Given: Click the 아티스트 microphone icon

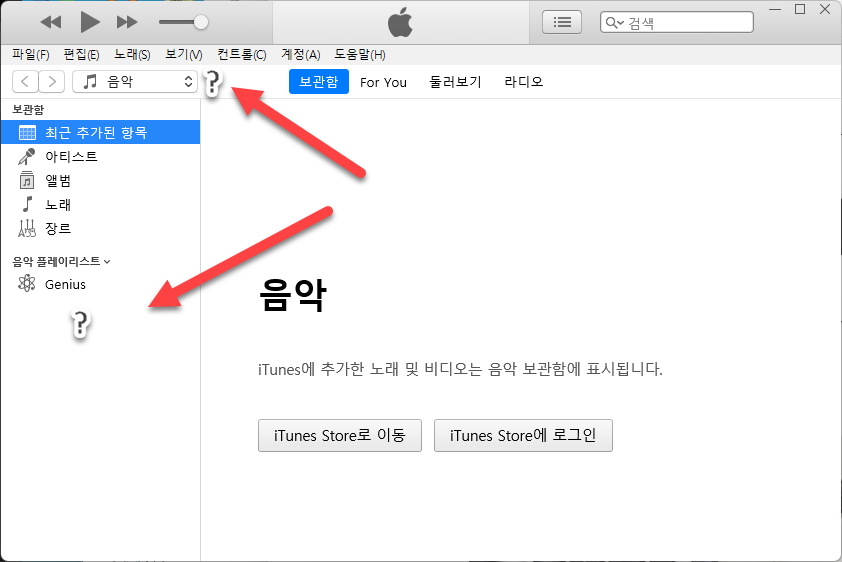Looking at the screenshot, I should (27, 157).
